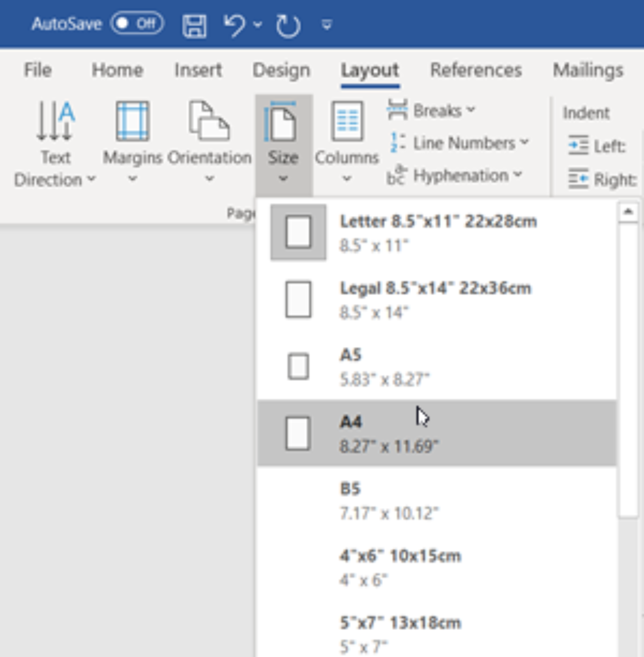Switch to the Insert tab

(x=197, y=70)
